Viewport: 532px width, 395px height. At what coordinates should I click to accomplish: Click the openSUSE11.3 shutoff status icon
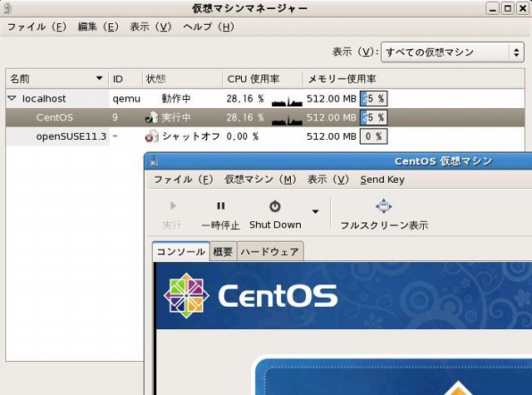pos(151,136)
